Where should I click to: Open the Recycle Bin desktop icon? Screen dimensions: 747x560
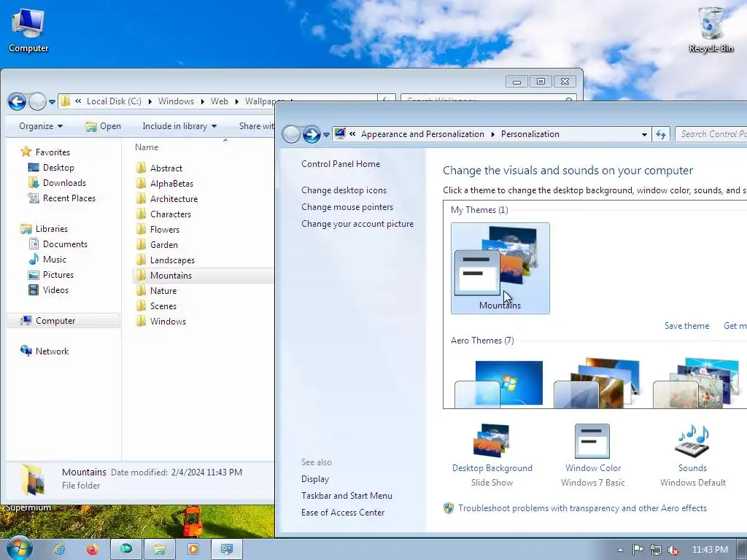pyautogui.click(x=711, y=29)
